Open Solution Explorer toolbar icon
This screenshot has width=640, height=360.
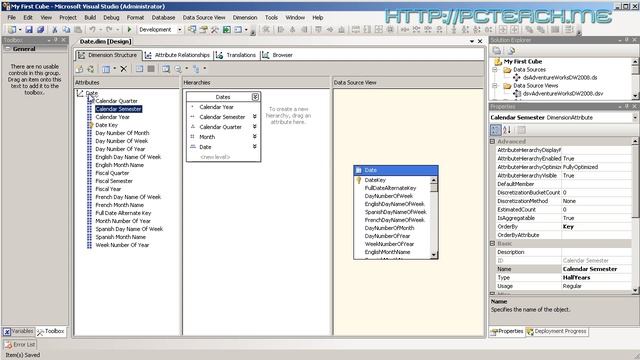192,30
